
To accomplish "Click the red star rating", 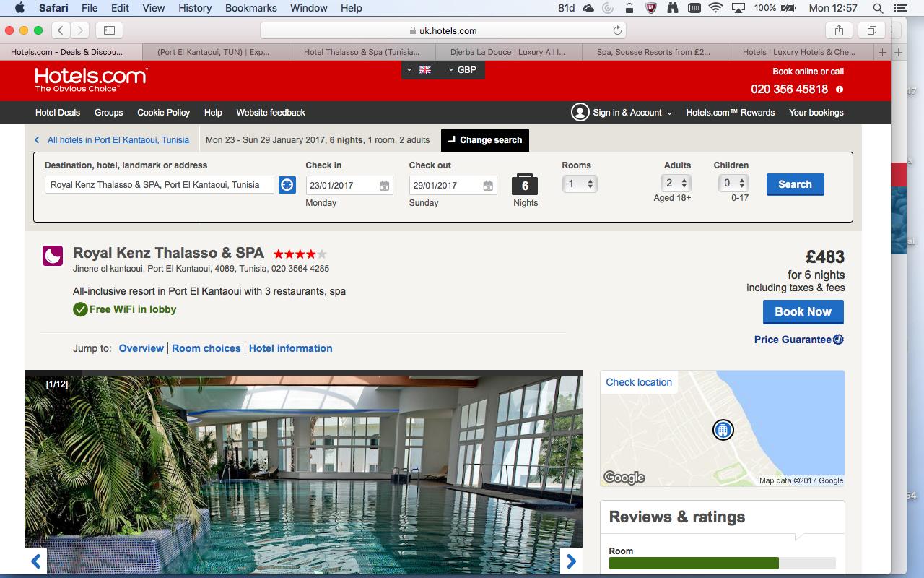I will pos(300,254).
